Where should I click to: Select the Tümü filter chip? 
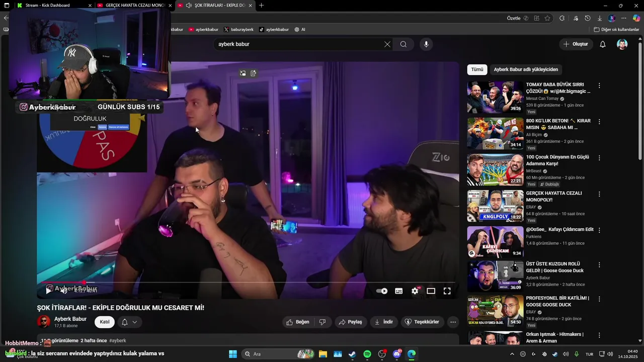(477, 69)
